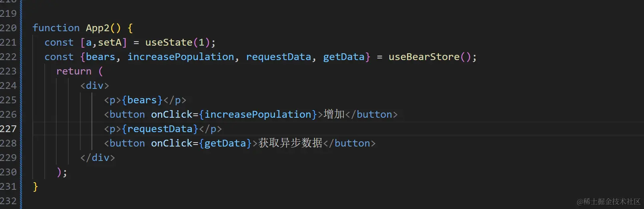Click the 增加 button label text
644x209 pixels.
pyautogui.click(x=334, y=115)
